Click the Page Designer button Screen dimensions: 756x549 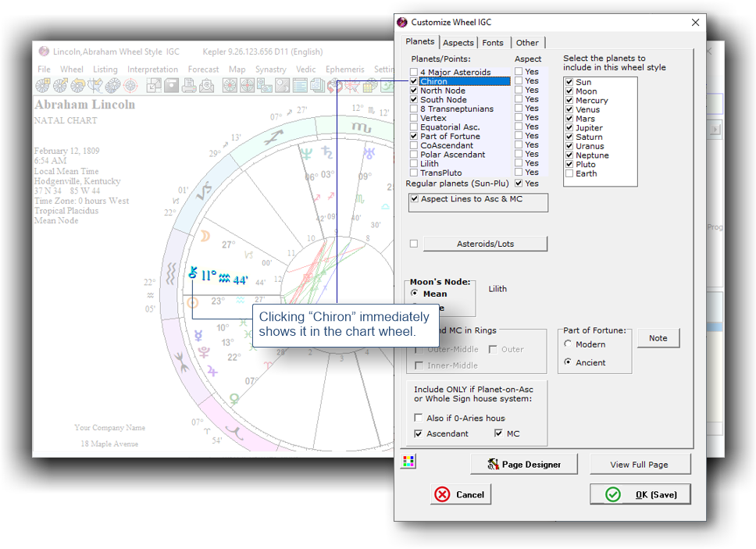(x=524, y=465)
